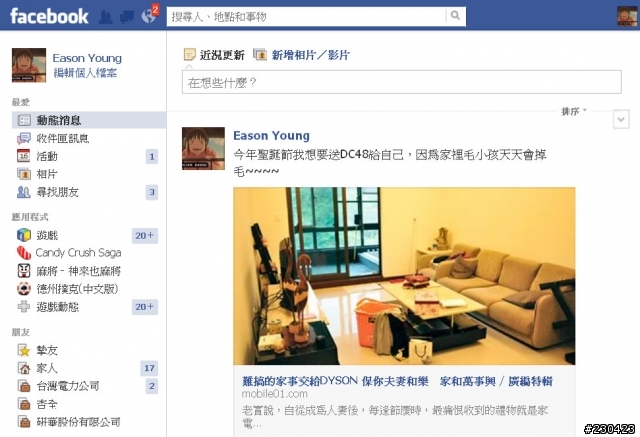This screenshot has height=437, width=640.
Task: Click the 在想些什麼 status input box
Action: coord(402,82)
